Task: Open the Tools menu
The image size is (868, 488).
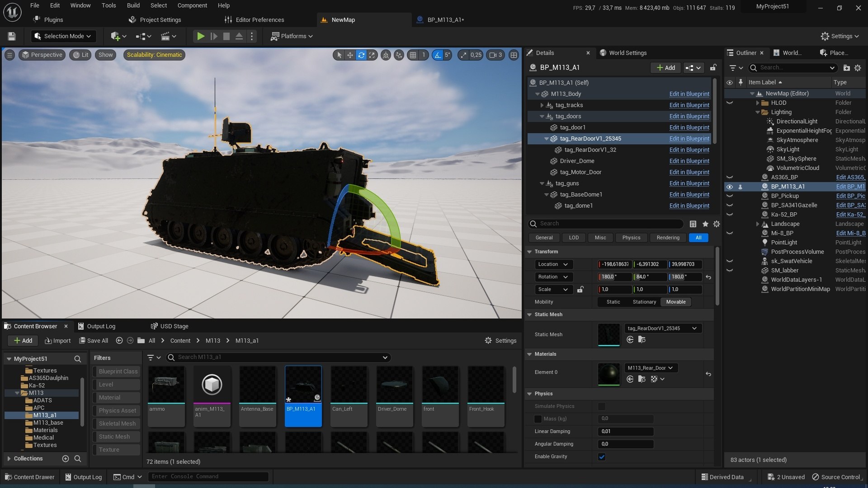Action: pos(108,5)
